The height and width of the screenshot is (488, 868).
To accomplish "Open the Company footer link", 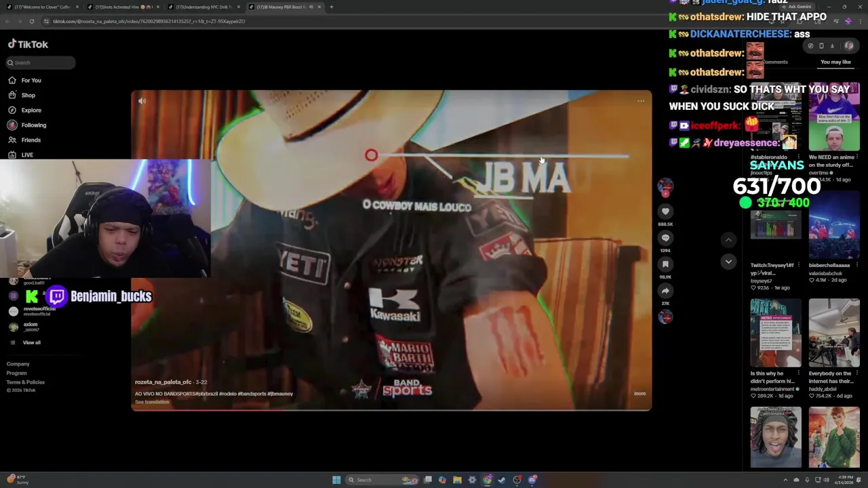I will (x=18, y=364).
